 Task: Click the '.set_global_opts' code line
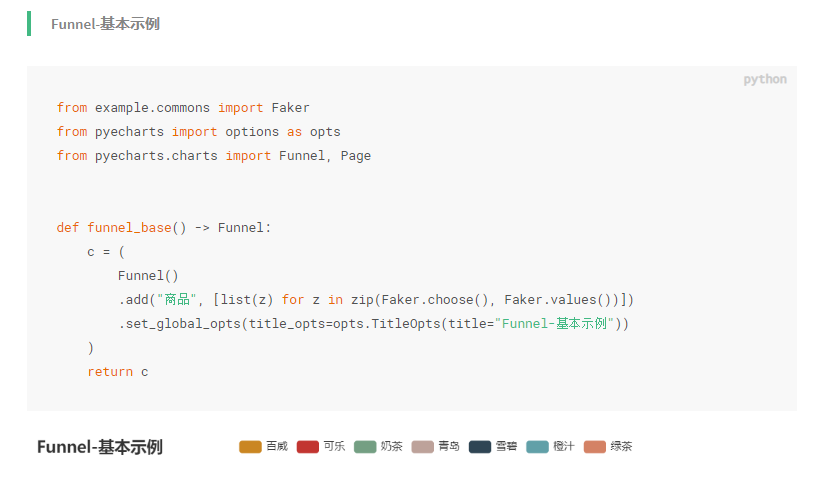[x=374, y=324]
